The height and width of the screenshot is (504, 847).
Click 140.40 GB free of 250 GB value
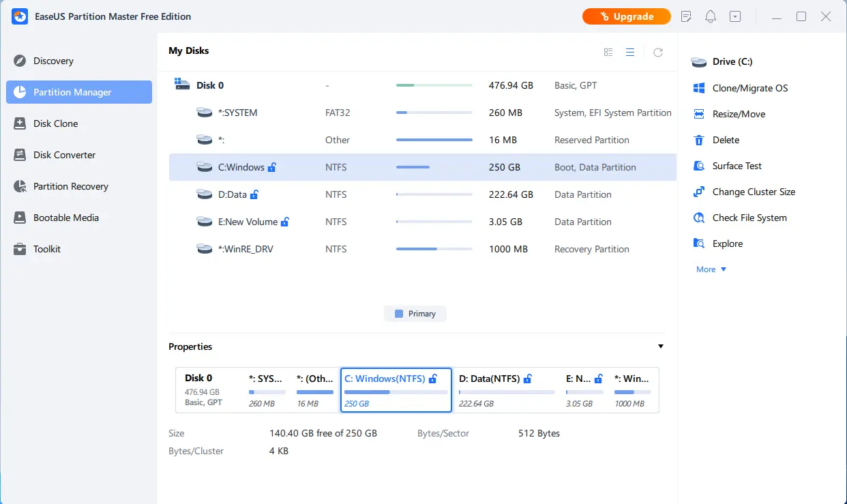[x=323, y=433]
